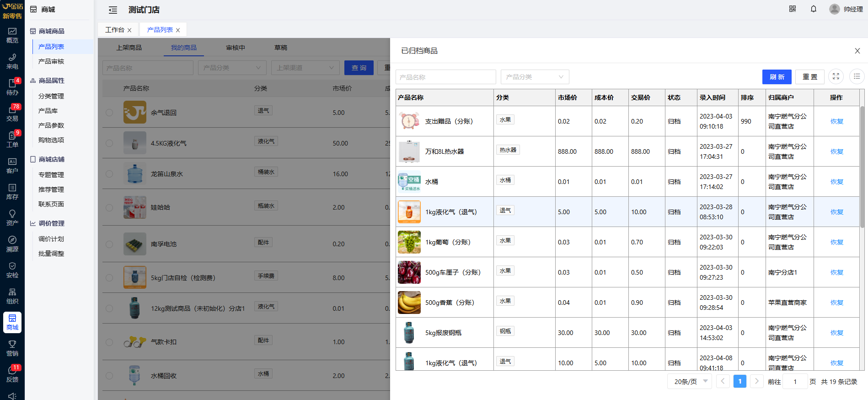The image size is (868, 400).
Task: Click 恢复 link for 万和8L热水器
Action: pyautogui.click(x=836, y=151)
